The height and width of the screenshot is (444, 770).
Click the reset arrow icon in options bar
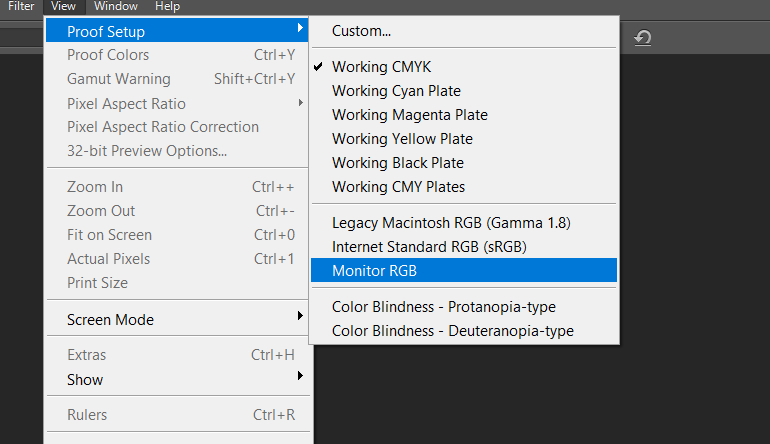click(643, 38)
